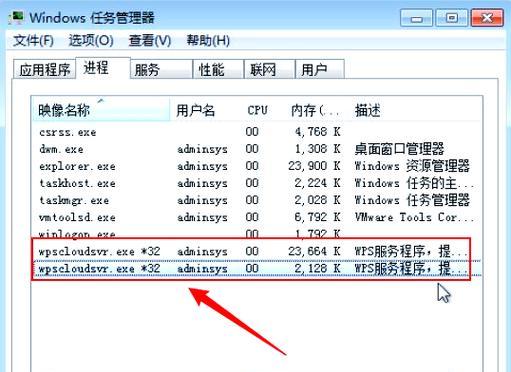Viewport: 511px width, 372px height.
Task: Sort by CPU column header
Action: [x=257, y=109]
